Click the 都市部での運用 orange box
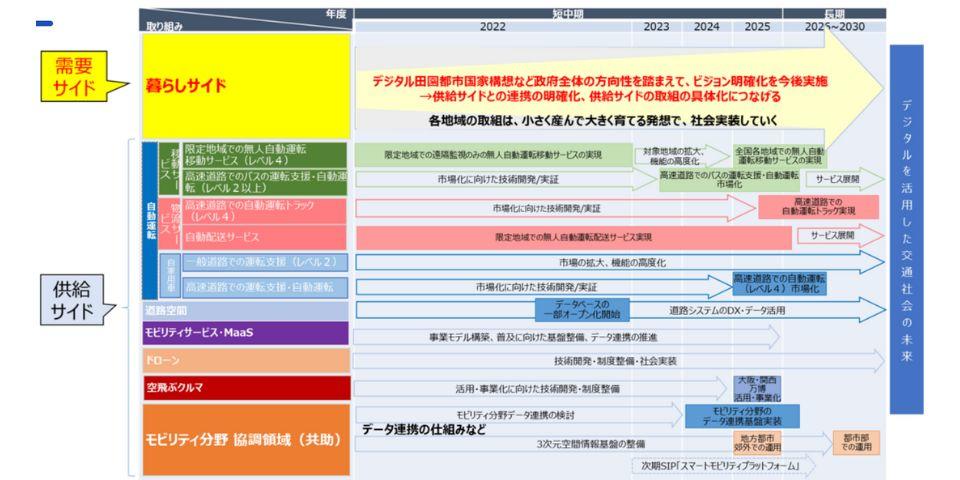The height and width of the screenshot is (480, 960). pyautogui.click(x=857, y=443)
